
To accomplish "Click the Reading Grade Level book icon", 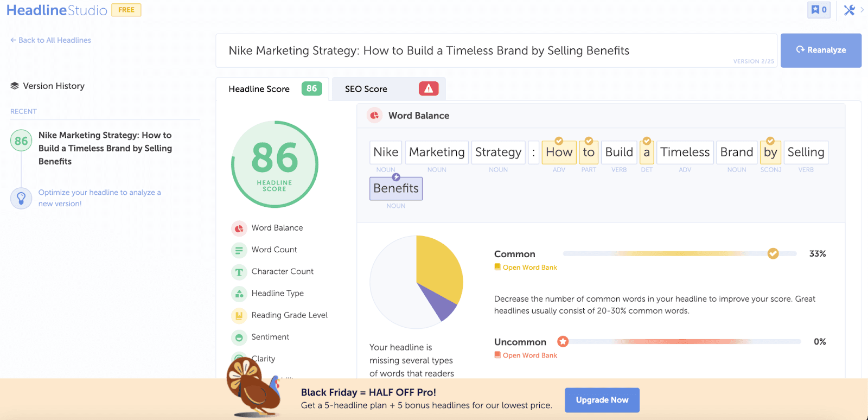I will [x=239, y=315].
